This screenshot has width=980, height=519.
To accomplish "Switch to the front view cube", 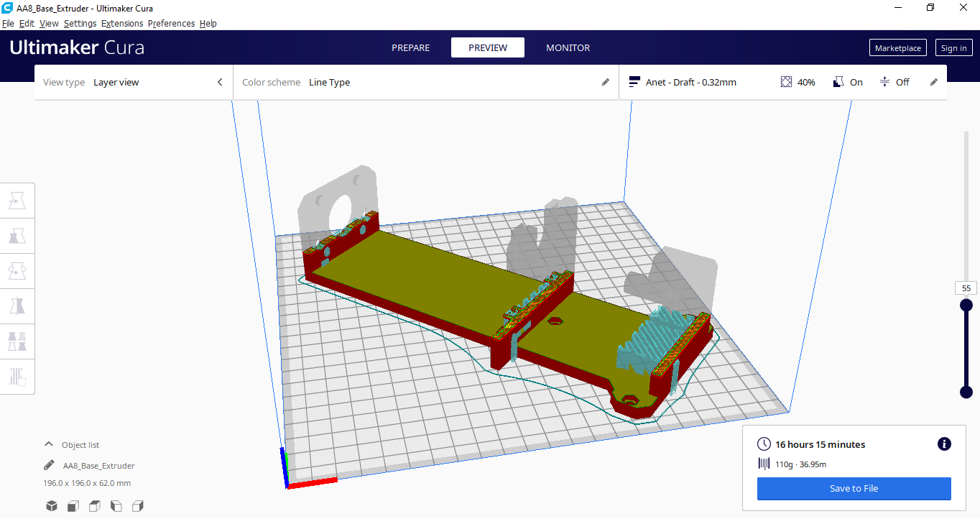I will [x=73, y=506].
